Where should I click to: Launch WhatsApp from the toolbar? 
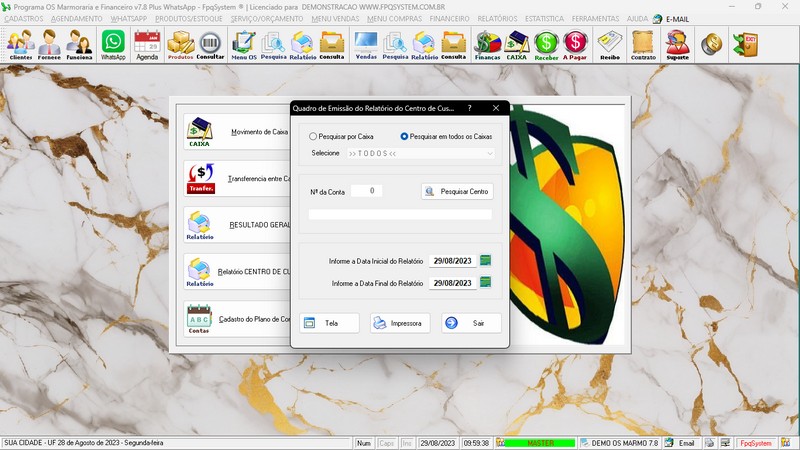click(113, 44)
